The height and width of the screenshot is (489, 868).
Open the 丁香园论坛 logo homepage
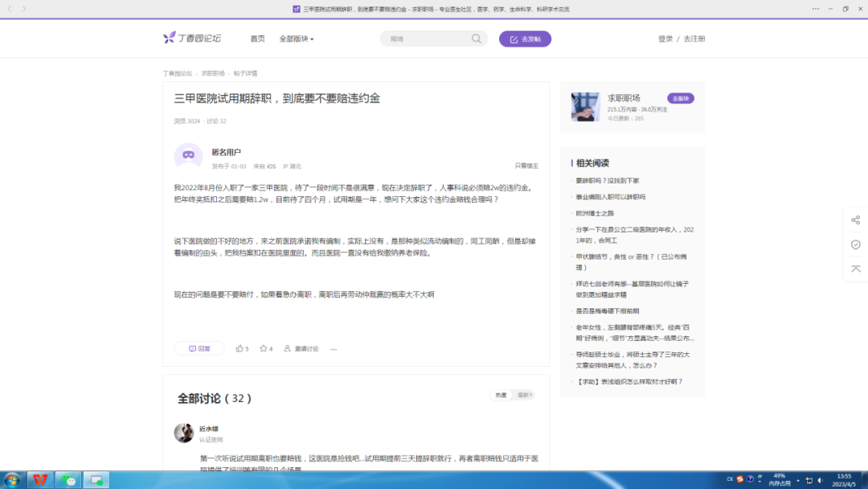192,39
